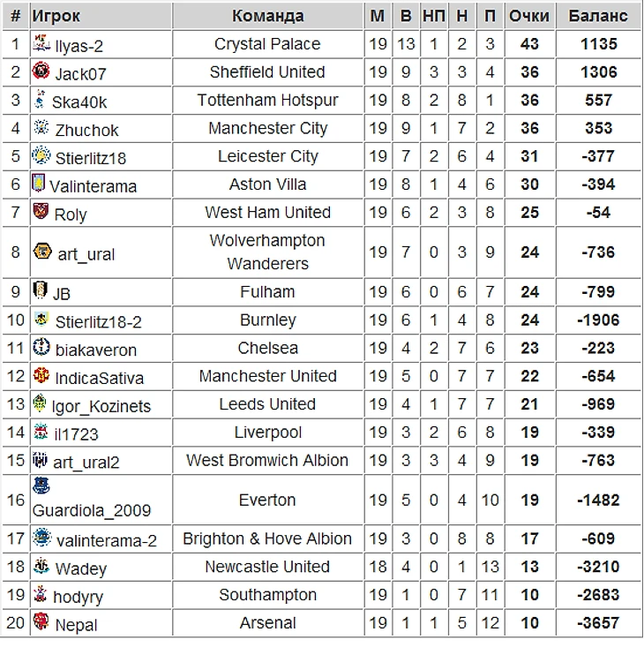Click the crest icon beside Valinterama

[39, 184]
